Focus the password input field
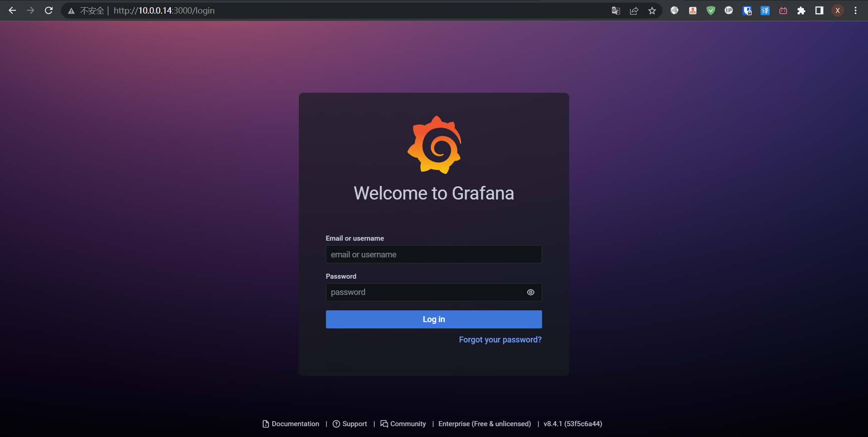Image resolution: width=868 pixels, height=437 pixels. (x=434, y=292)
